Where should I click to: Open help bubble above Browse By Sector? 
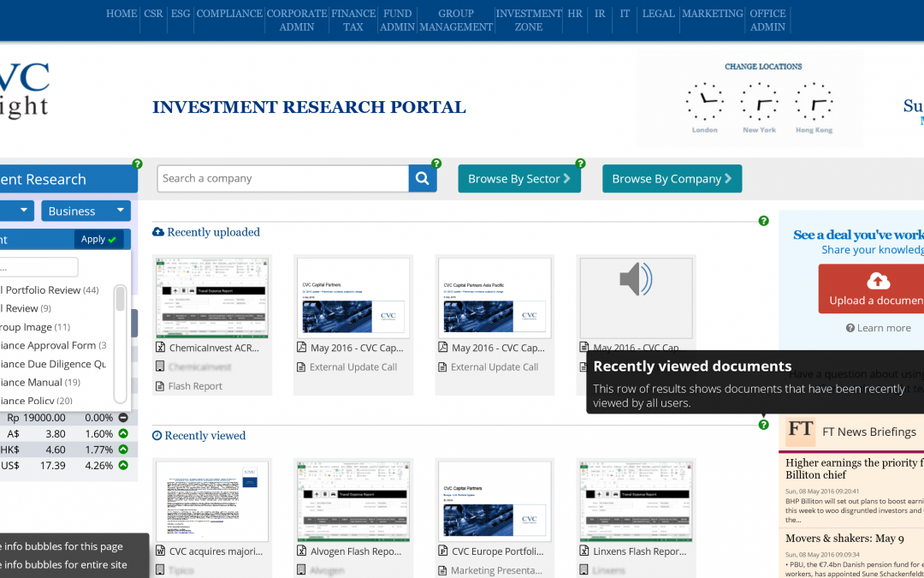pos(580,164)
